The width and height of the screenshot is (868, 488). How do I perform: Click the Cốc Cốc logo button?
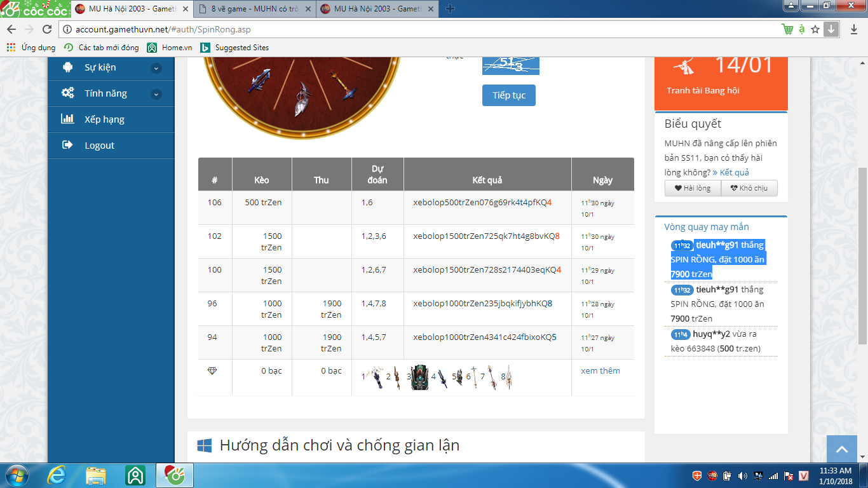coord(35,9)
